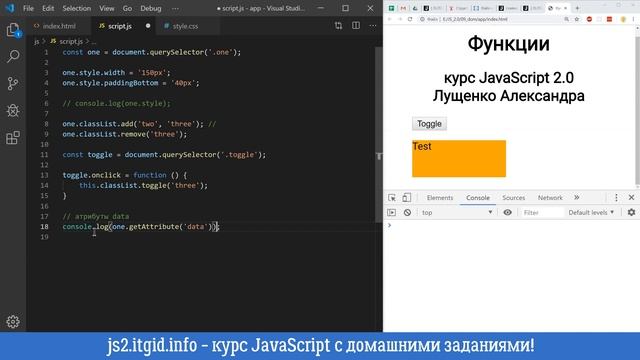
Task: Open the File menu
Action: click(x=28, y=8)
